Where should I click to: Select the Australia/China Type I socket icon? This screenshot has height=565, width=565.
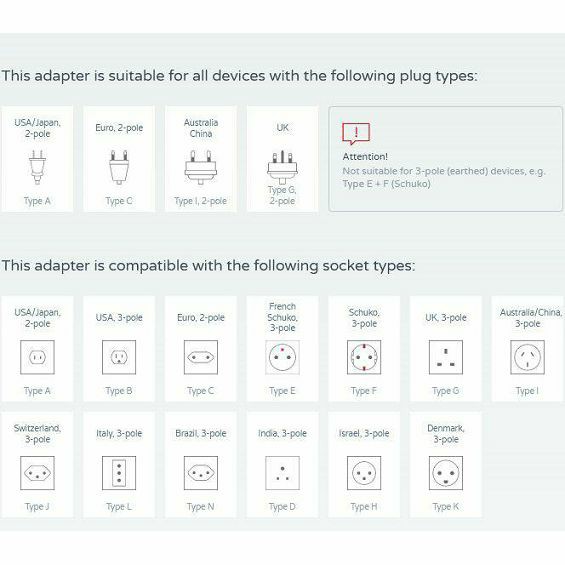[528, 357]
